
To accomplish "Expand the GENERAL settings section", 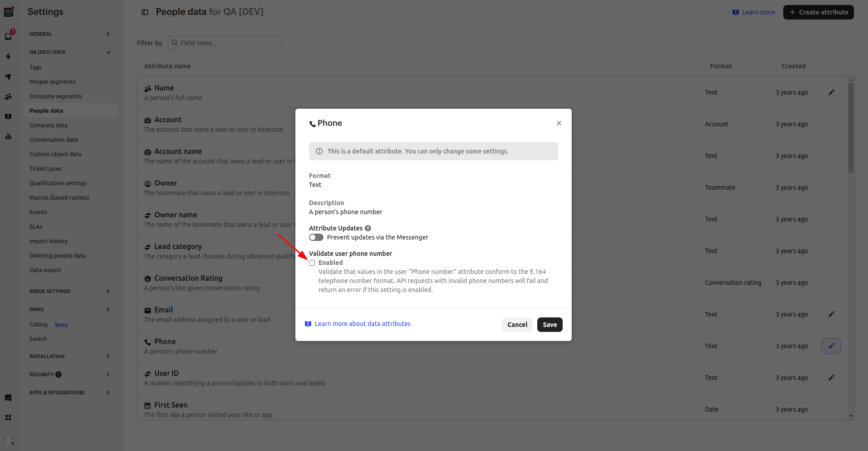I will (x=70, y=34).
